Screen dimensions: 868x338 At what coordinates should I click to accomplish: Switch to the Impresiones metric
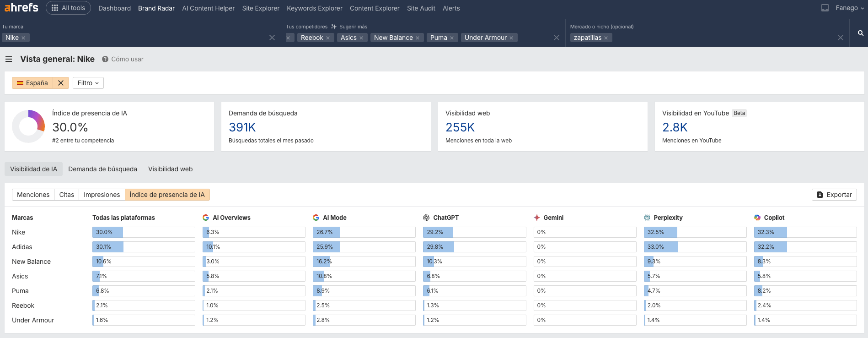tap(102, 195)
